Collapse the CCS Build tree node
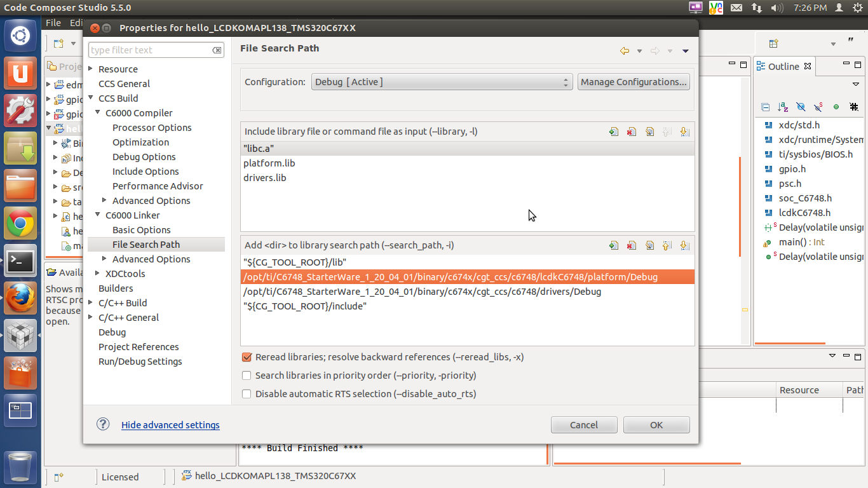The height and width of the screenshot is (488, 868). pyautogui.click(x=91, y=98)
